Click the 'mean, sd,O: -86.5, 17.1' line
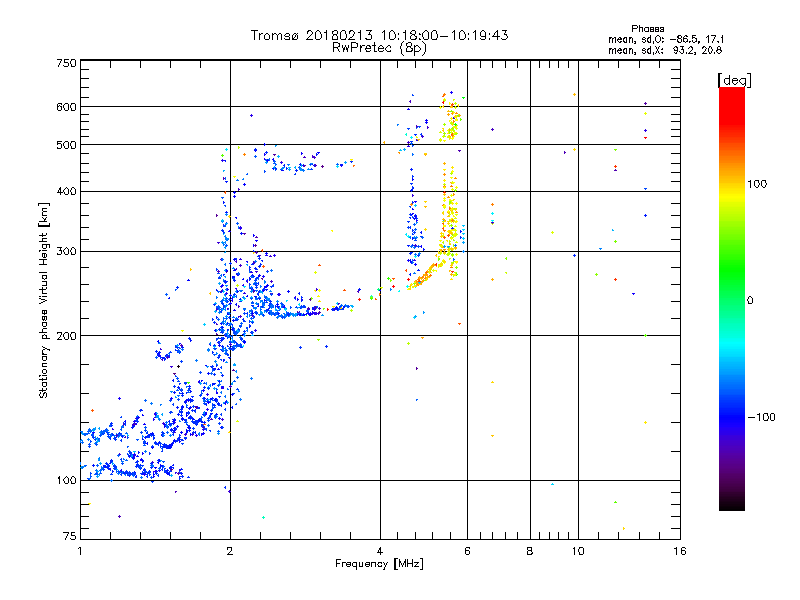Image resolution: width=800 pixels, height=600 pixels. [666, 39]
